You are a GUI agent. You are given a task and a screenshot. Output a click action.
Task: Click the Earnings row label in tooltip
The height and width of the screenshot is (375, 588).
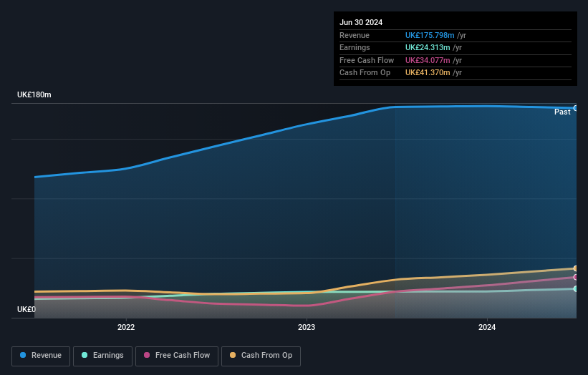355,47
